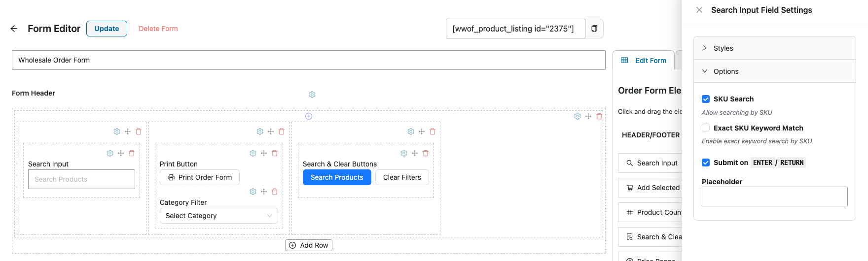Open third column settings gear above Search & Clear
Screen dimensions: 868x261
click(411, 131)
